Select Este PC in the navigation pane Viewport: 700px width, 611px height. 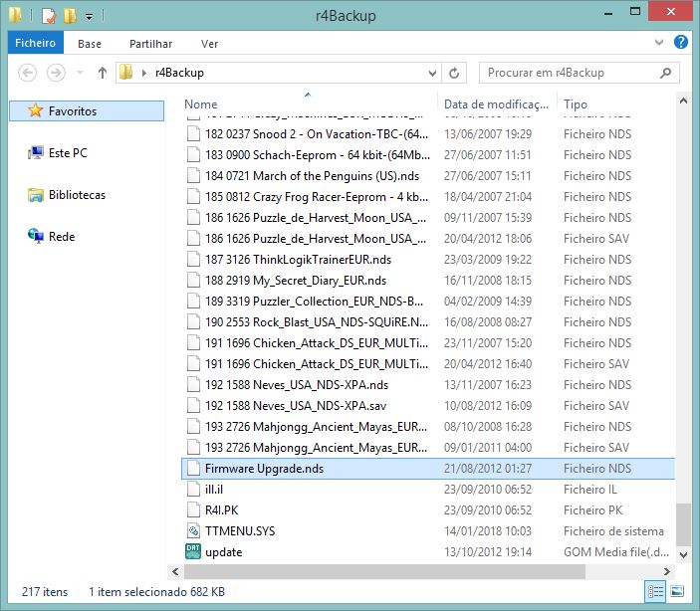(x=68, y=153)
